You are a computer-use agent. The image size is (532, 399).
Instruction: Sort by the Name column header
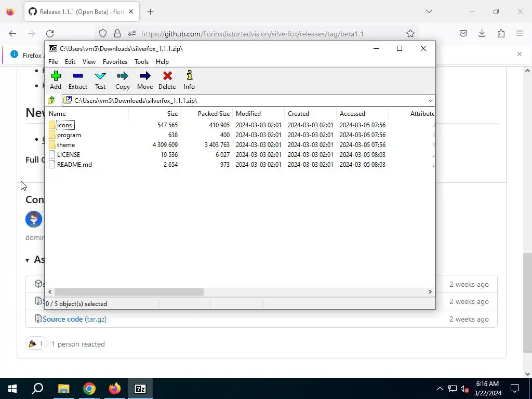87,114
